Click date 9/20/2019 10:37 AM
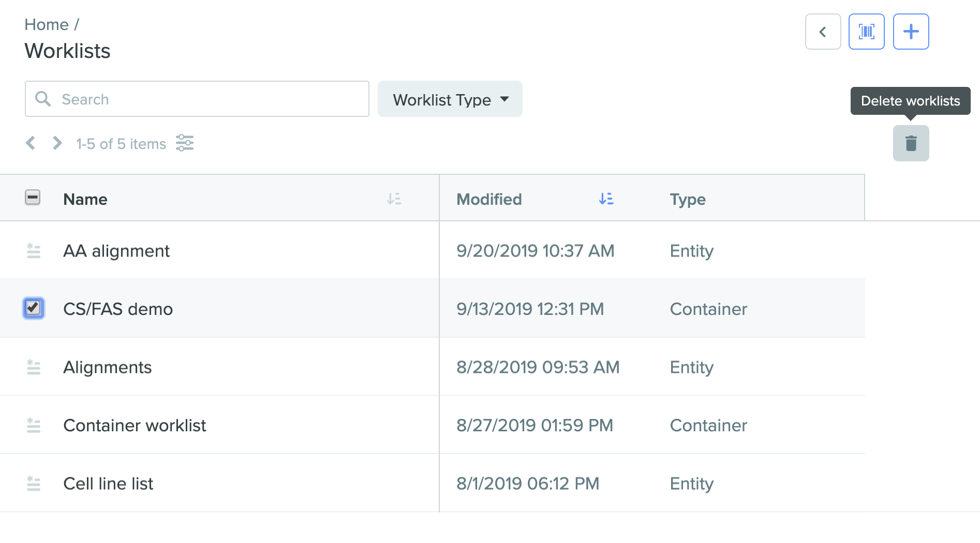 tap(535, 251)
